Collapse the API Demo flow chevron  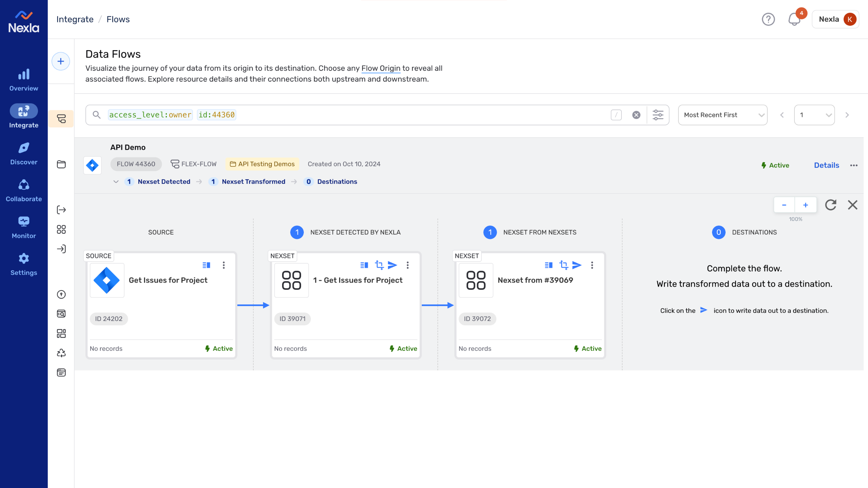pyautogui.click(x=116, y=182)
